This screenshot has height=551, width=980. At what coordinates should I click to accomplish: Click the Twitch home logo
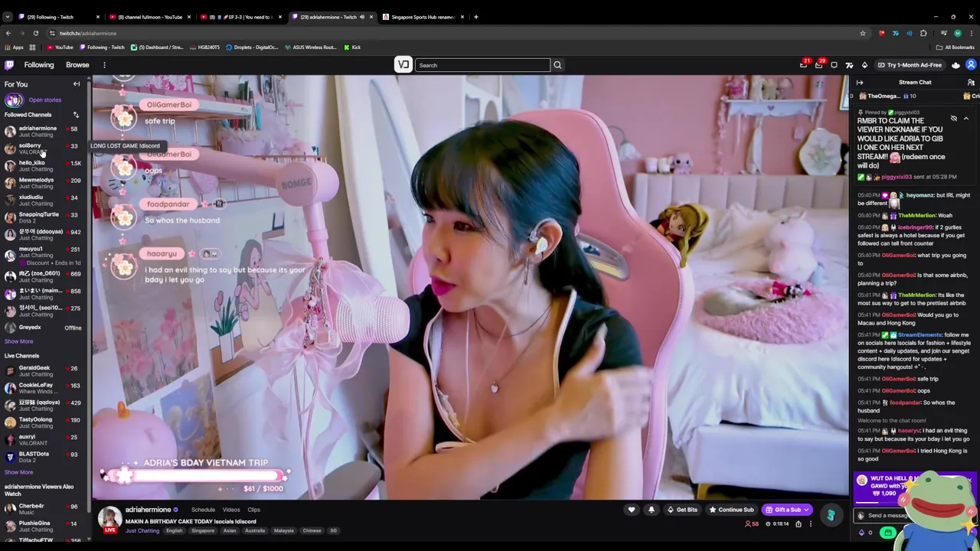click(x=9, y=65)
